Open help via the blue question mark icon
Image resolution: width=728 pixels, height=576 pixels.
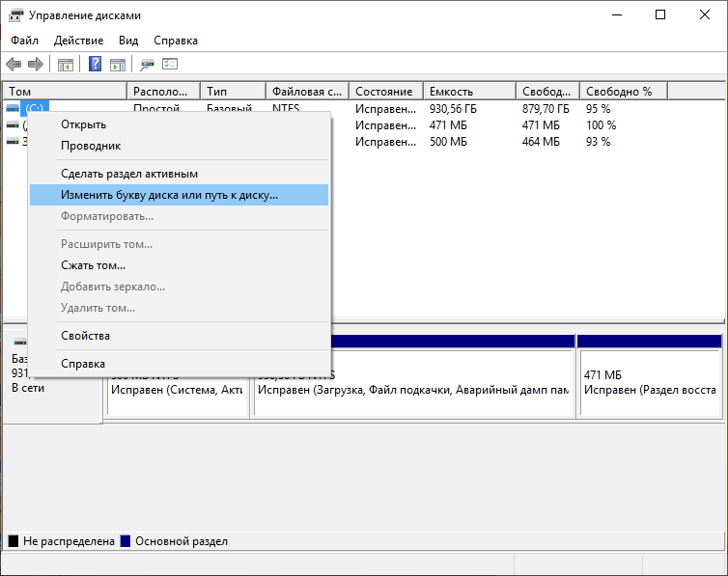tap(96, 64)
